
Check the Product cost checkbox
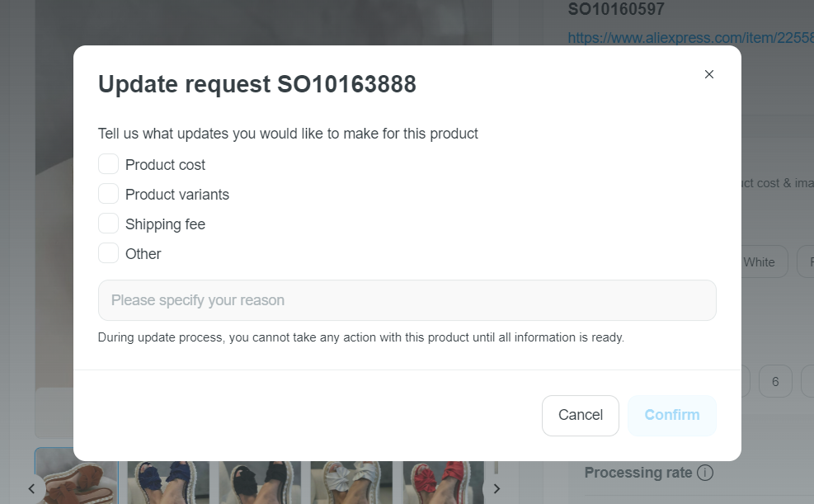coord(108,164)
